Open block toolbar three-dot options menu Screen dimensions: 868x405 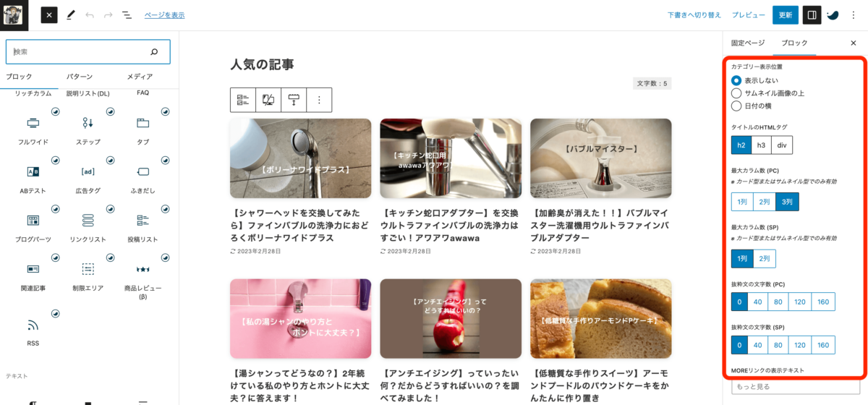coord(319,100)
